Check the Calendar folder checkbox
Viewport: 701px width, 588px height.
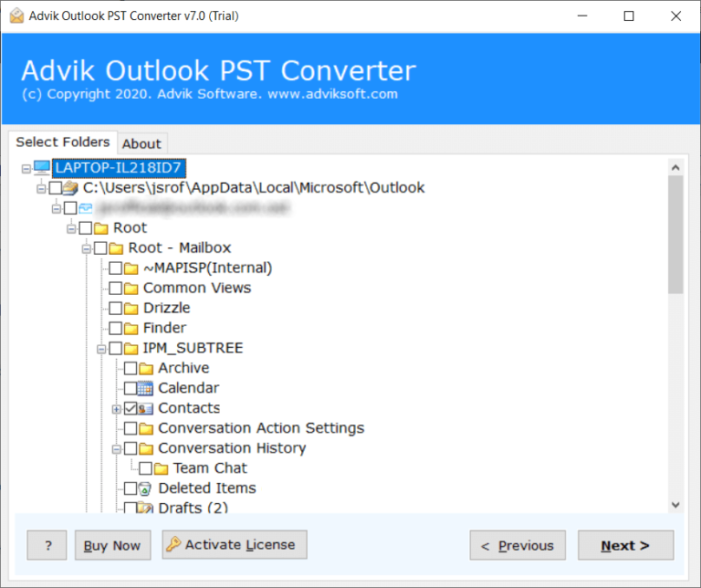tap(131, 388)
